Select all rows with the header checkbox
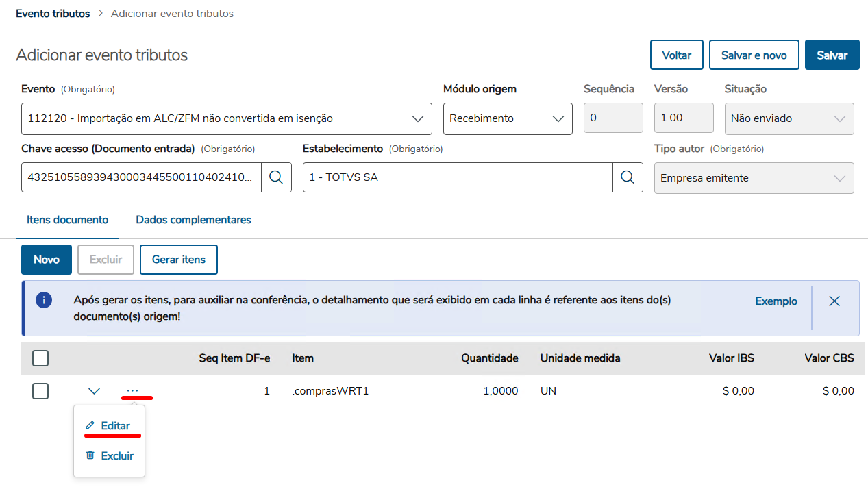The height and width of the screenshot is (487, 868). click(x=40, y=358)
